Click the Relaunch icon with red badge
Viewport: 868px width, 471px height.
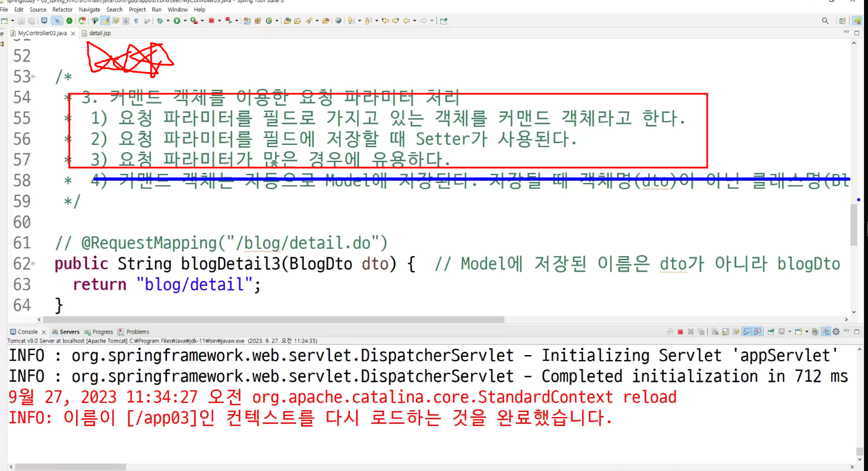point(82,20)
